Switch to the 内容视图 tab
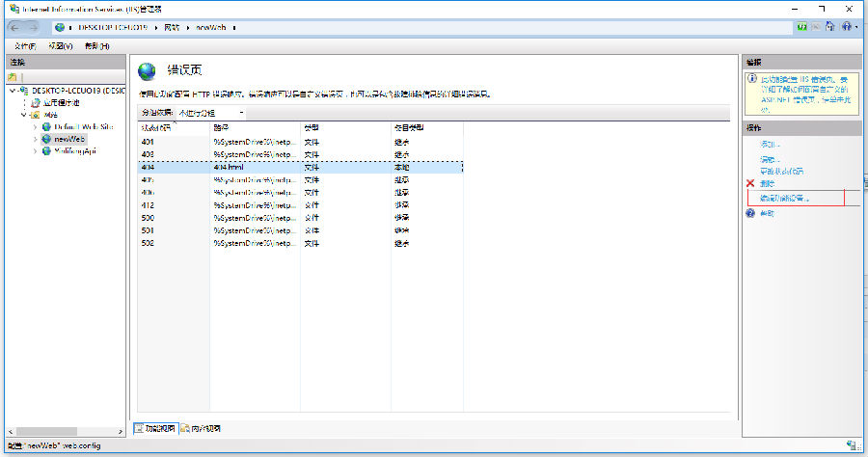 click(201, 428)
